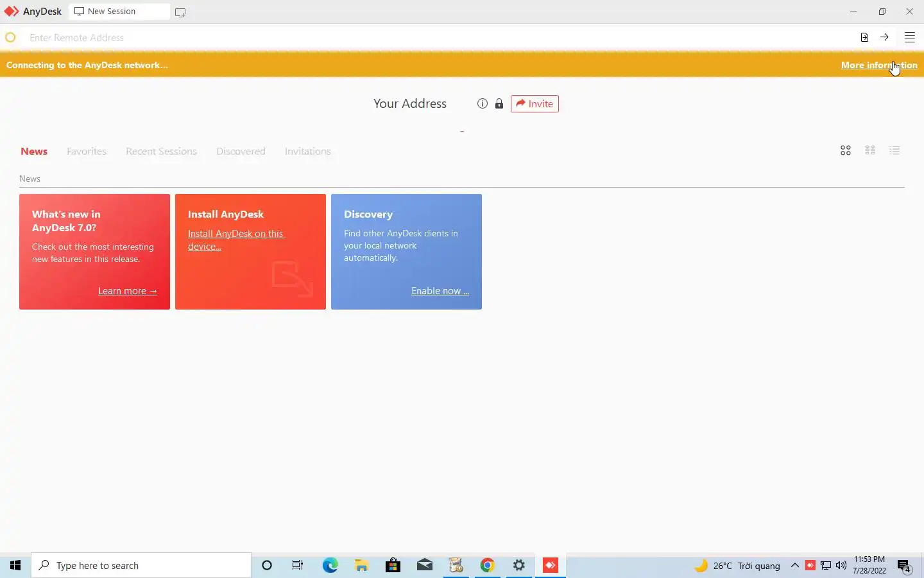Open Cortana circle icon in taskbar
The image size is (924, 578).
[267, 565]
